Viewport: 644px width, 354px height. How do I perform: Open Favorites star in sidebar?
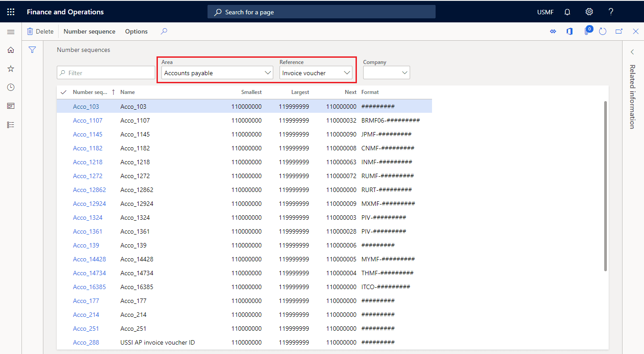[x=11, y=68]
